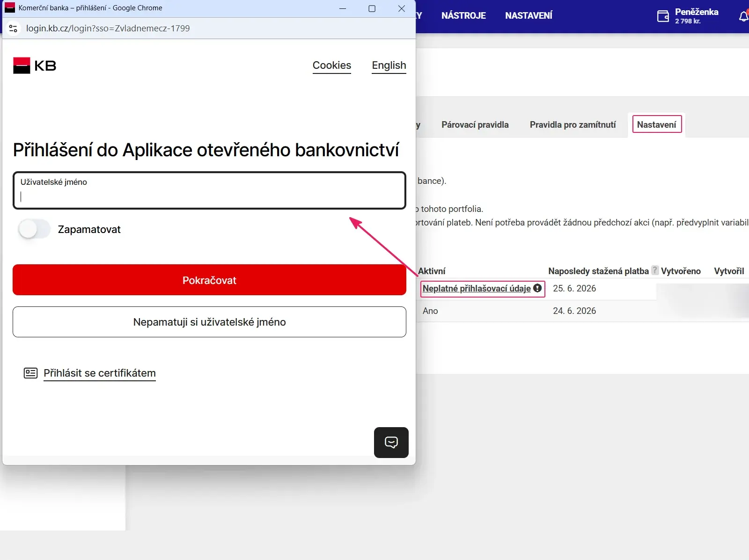Maximize the Komerční banka login window

[372, 8]
